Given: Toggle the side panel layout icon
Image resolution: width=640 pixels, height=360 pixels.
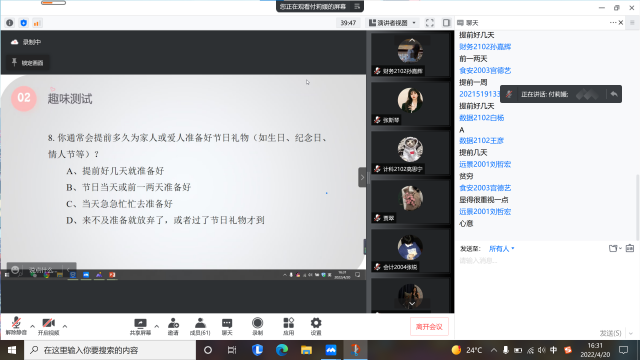Looking at the screenshot, I should point(446,23).
